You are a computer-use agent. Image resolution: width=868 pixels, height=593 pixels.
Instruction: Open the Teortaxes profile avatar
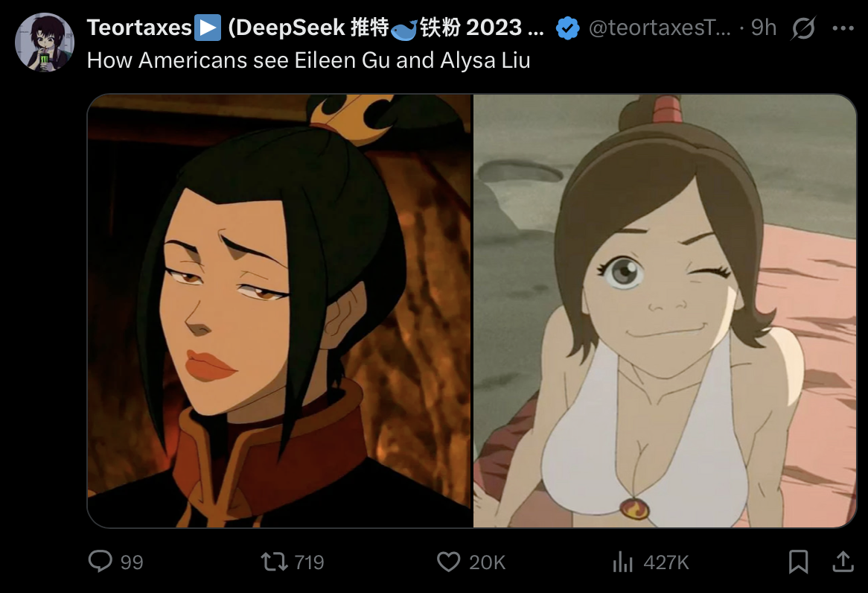pyautogui.click(x=44, y=42)
